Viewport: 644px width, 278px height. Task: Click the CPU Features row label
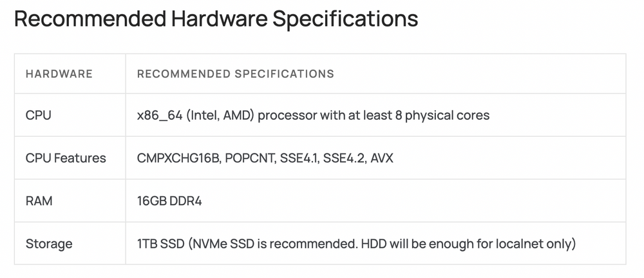[x=66, y=158]
